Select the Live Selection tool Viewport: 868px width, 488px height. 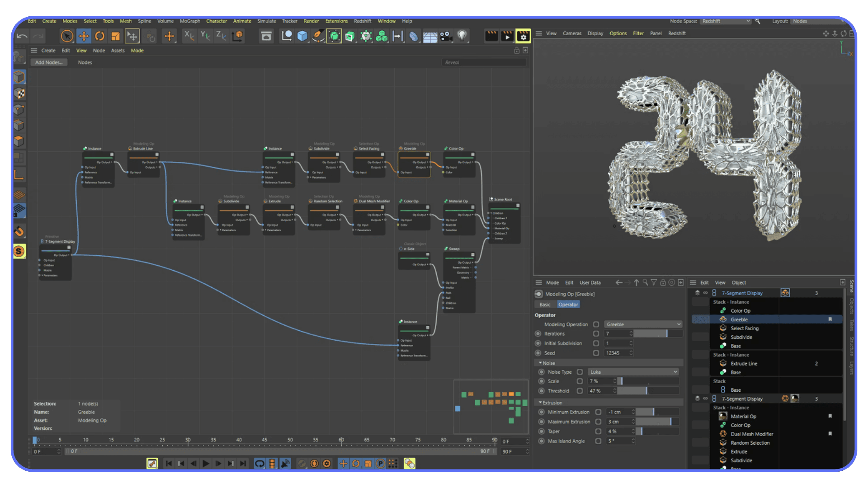[67, 36]
